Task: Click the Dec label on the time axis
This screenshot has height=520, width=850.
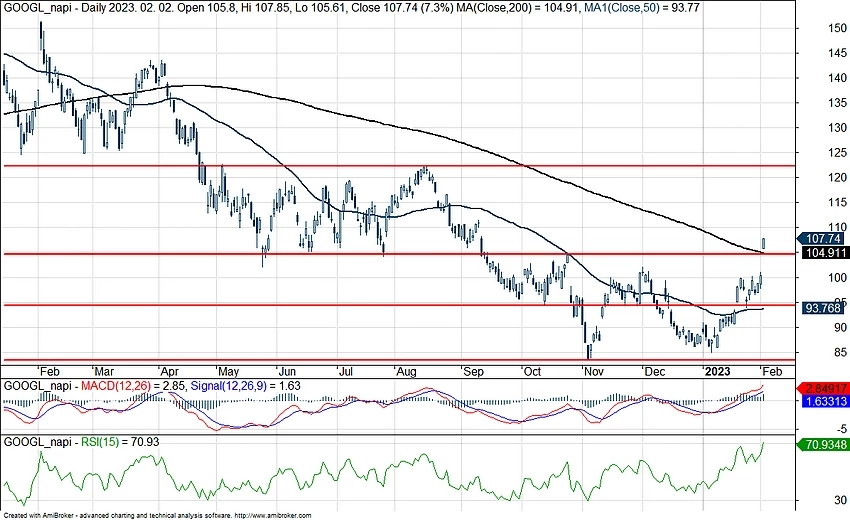Action: (655, 371)
